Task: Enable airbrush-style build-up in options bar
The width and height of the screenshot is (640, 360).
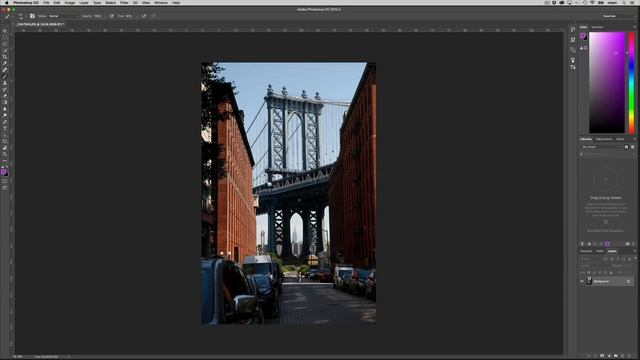Action: click(144, 16)
